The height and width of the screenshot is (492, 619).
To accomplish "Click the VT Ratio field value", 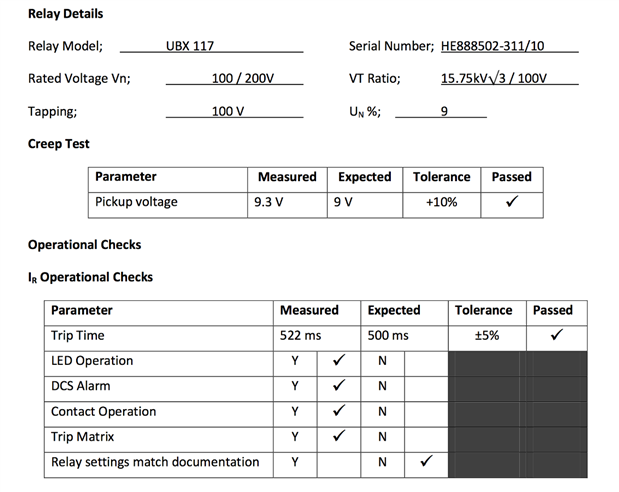I will [x=494, y=79].
